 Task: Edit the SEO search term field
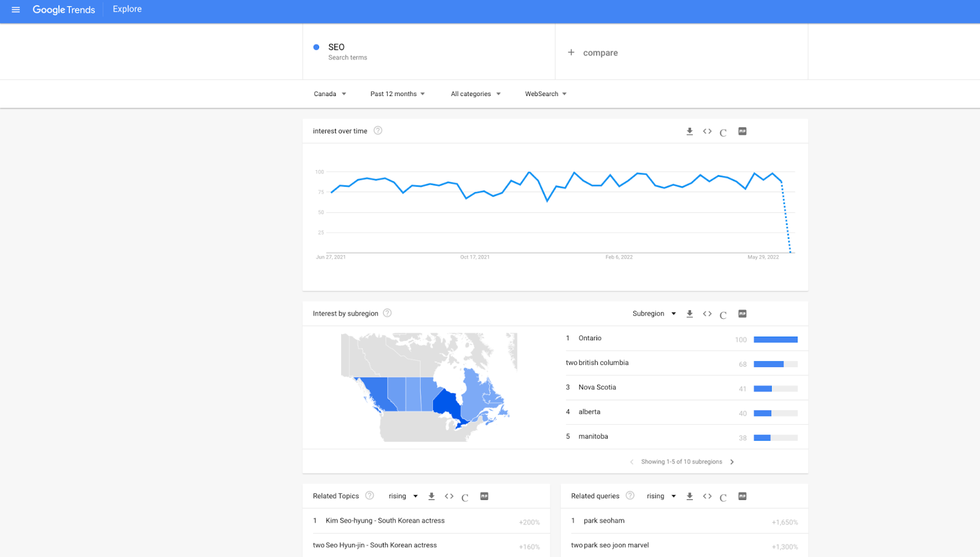[x=336, y=47]
